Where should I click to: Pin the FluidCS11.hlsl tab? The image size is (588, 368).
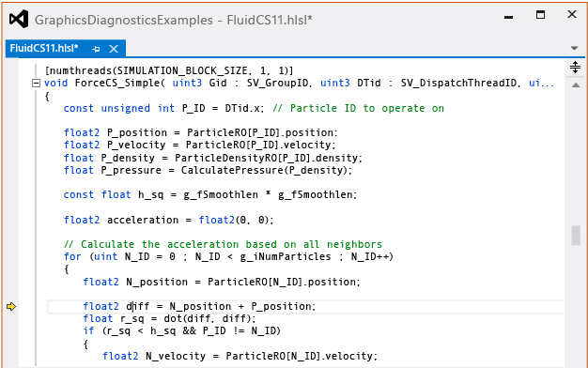pyautogui.click(x=96, y=49)
